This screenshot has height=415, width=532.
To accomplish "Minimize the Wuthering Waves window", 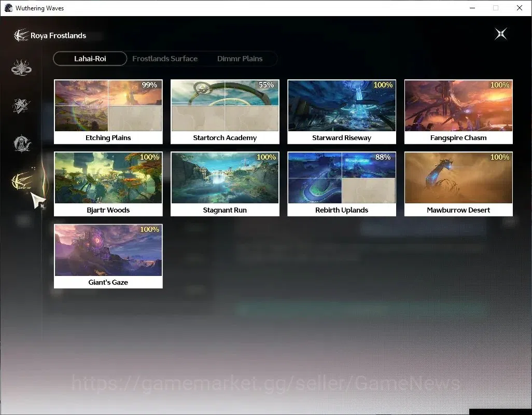I will [x=472, y=8].
